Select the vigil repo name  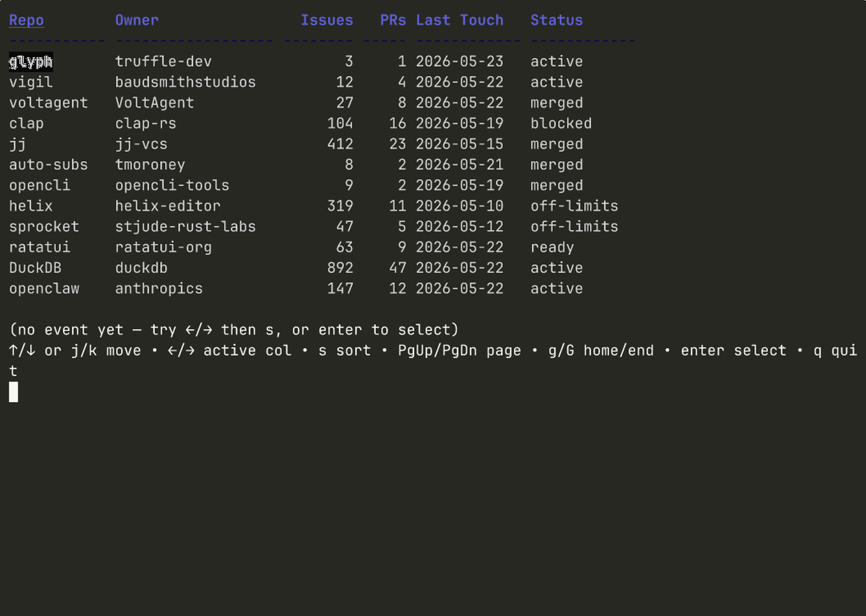(x=31, y=82)
